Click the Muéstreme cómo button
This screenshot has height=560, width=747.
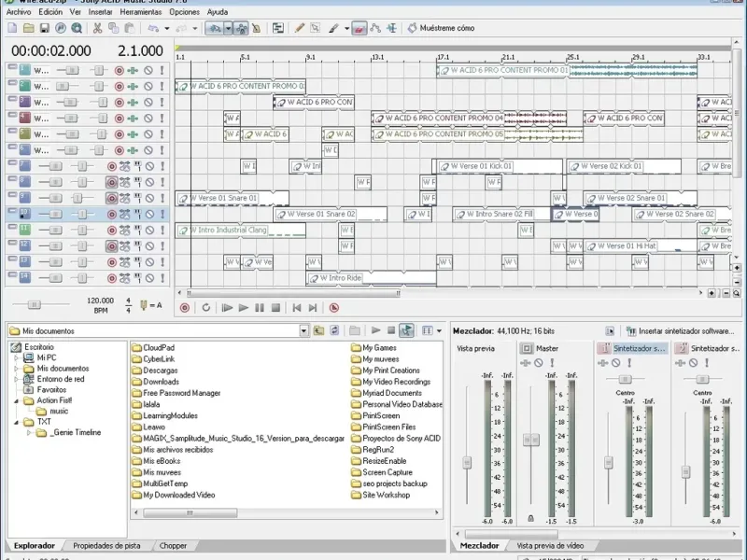(441, 29)
